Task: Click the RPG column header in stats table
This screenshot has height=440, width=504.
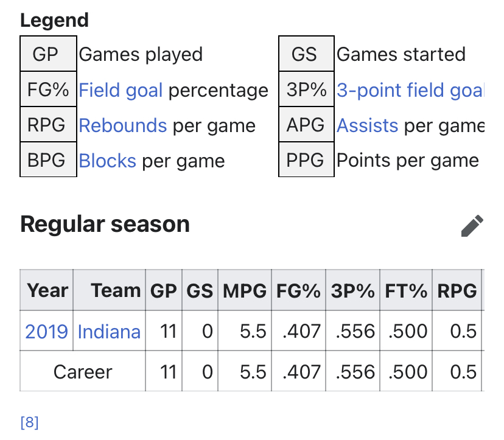Action: (x=457, y=290)
